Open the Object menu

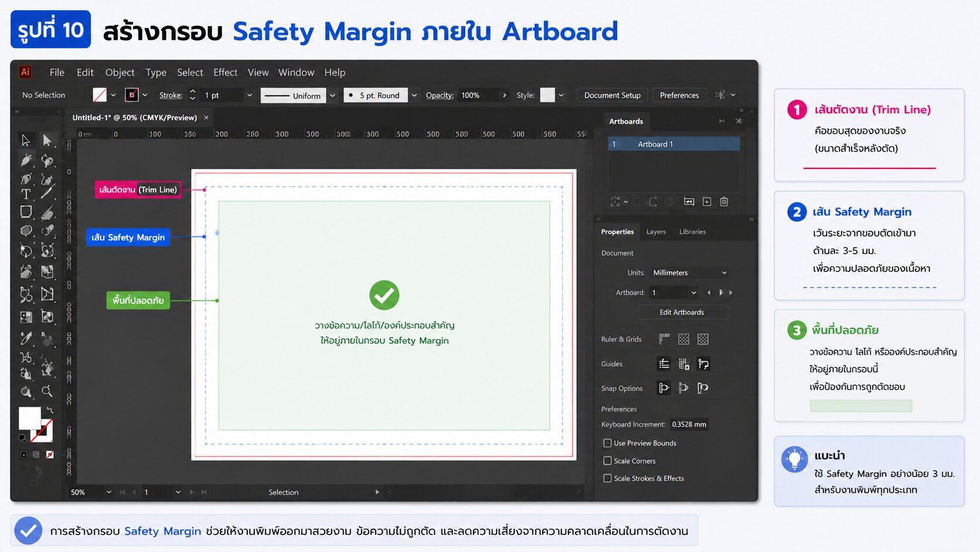pyautogui.click(x=120, y=72)
